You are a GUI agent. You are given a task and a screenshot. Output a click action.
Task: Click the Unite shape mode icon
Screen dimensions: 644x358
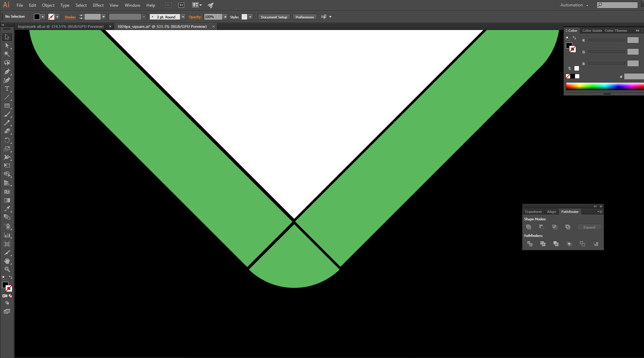coord(529,227)
